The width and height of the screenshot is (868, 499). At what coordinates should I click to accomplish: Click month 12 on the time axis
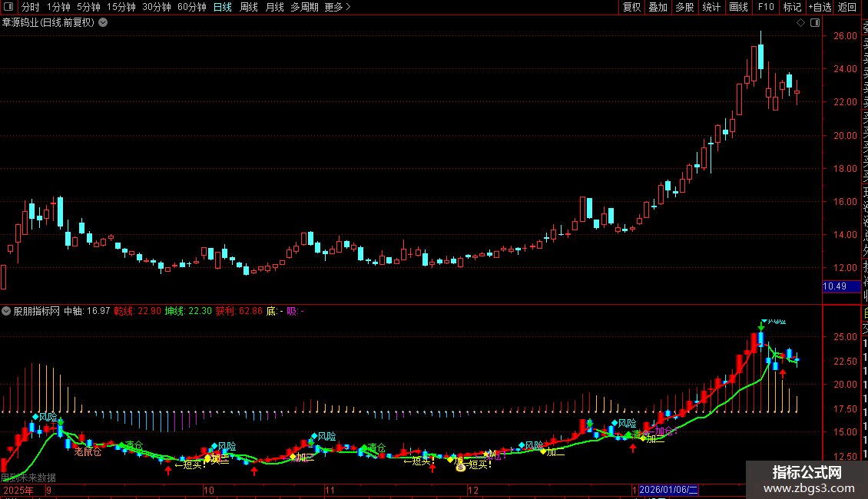472,490
